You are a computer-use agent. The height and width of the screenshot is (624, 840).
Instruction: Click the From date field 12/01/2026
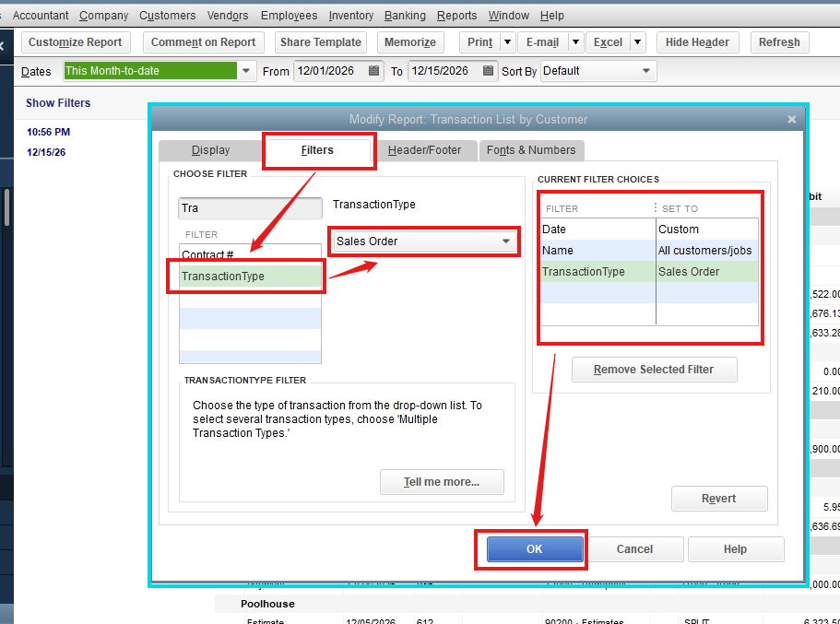click(330, 71)
